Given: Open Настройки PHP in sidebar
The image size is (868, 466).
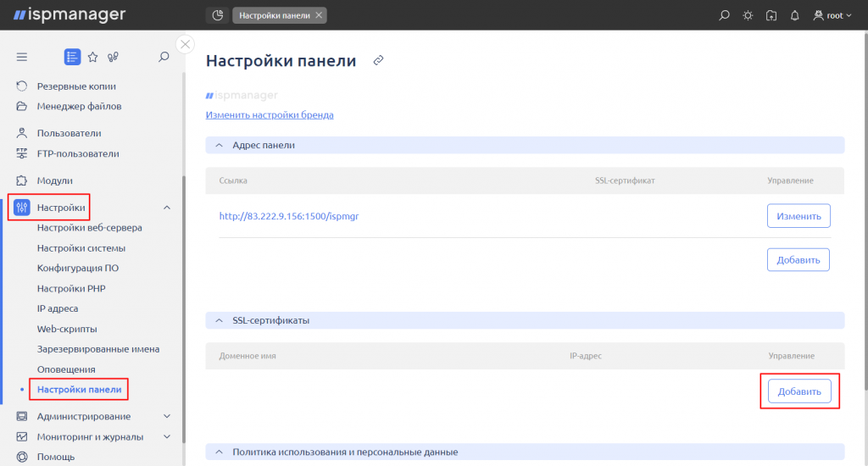Looking at the screenshot, I should 71,288.
